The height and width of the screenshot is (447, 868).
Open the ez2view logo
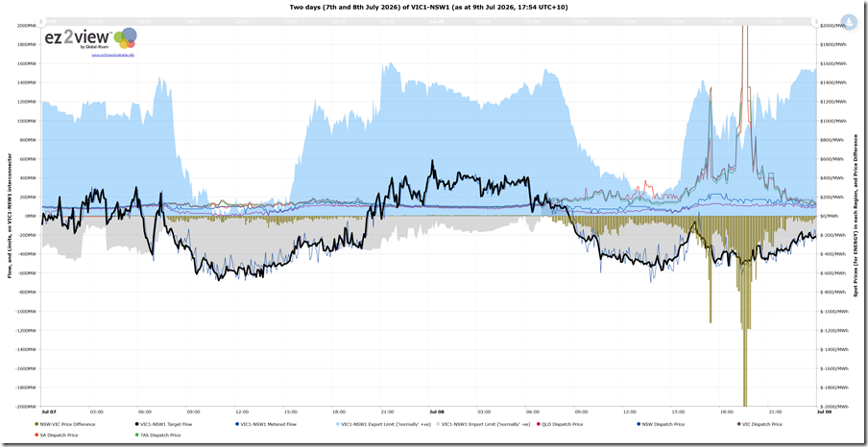[x=91, y=38]
